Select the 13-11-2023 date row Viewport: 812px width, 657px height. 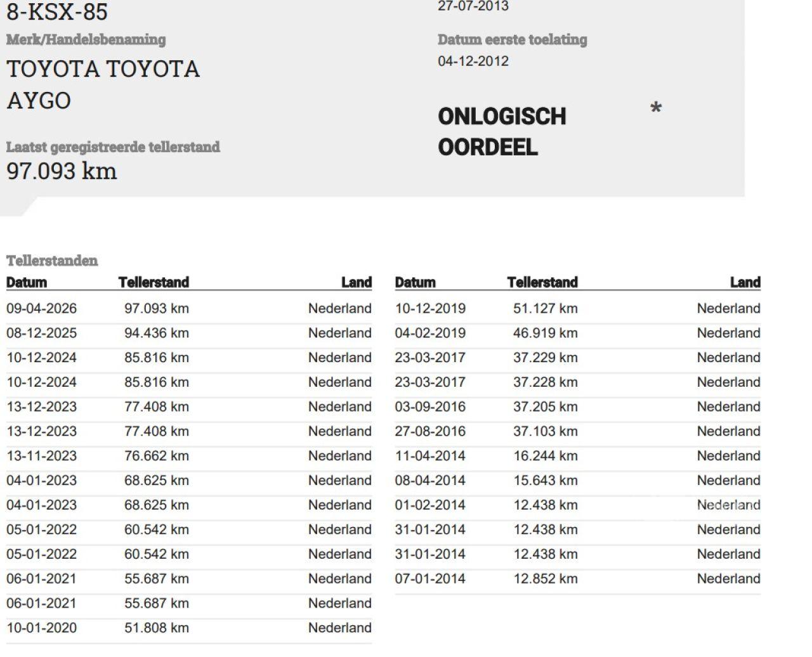click(x=41, y=456)
